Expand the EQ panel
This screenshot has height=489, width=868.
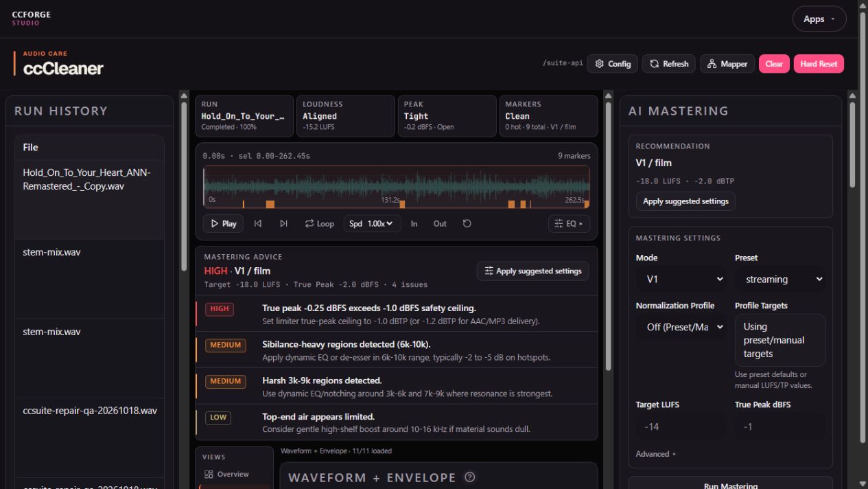(x=569, y=224)
